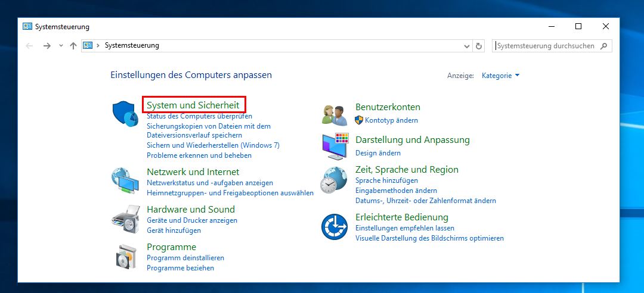Open the recent locations dropdown arrow
644x293 pixels.
click(61, 46)
